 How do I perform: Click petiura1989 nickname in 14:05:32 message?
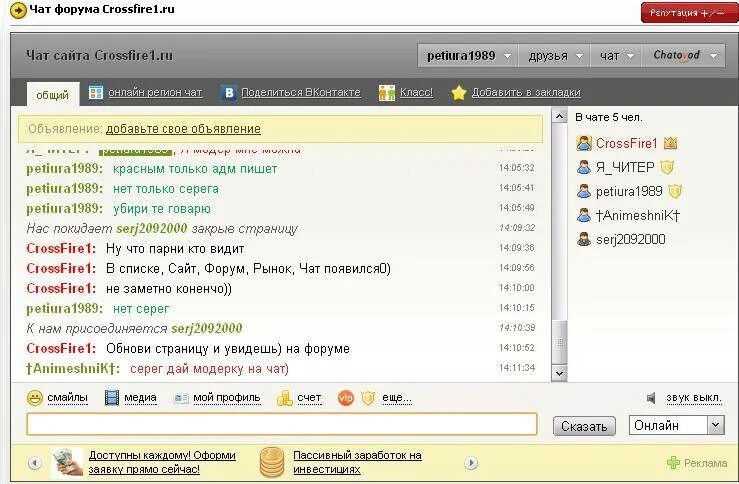[x=64, y=169]
